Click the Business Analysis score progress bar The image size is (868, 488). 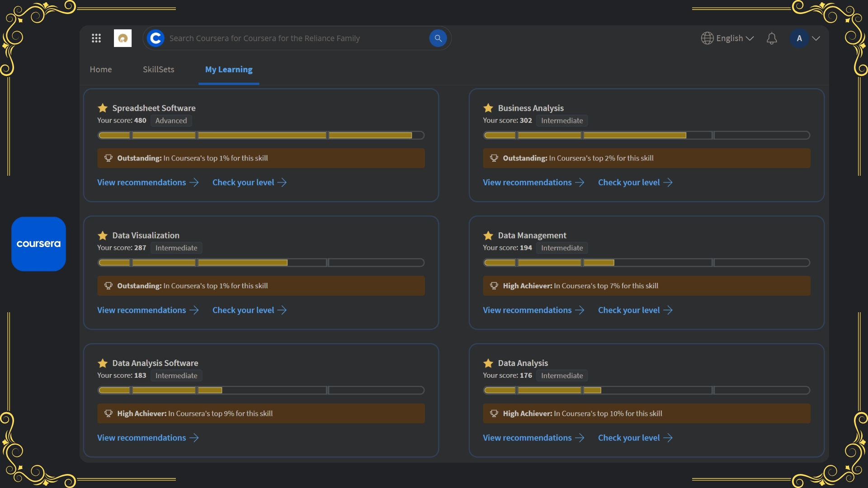[x=646, y=135]
